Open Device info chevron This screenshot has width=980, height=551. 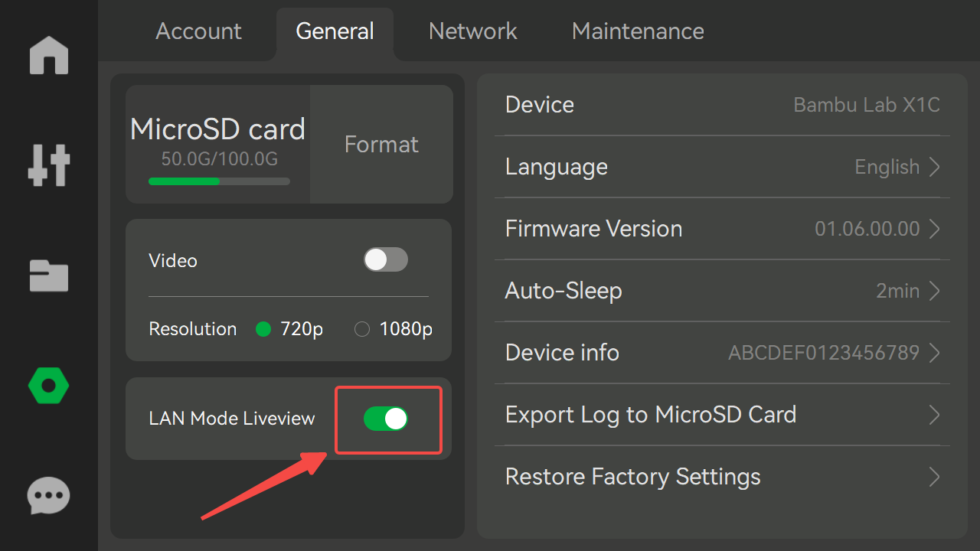click(x=934, y=353)
